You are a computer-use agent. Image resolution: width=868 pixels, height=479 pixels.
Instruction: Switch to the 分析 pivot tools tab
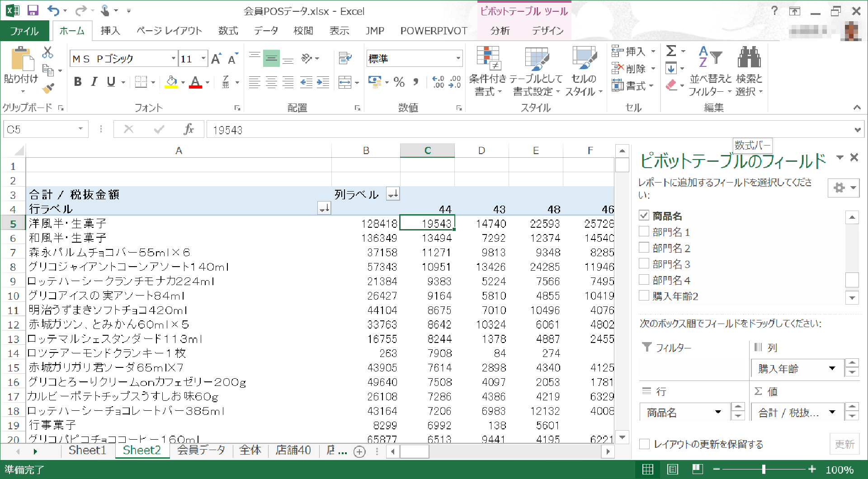500,31
